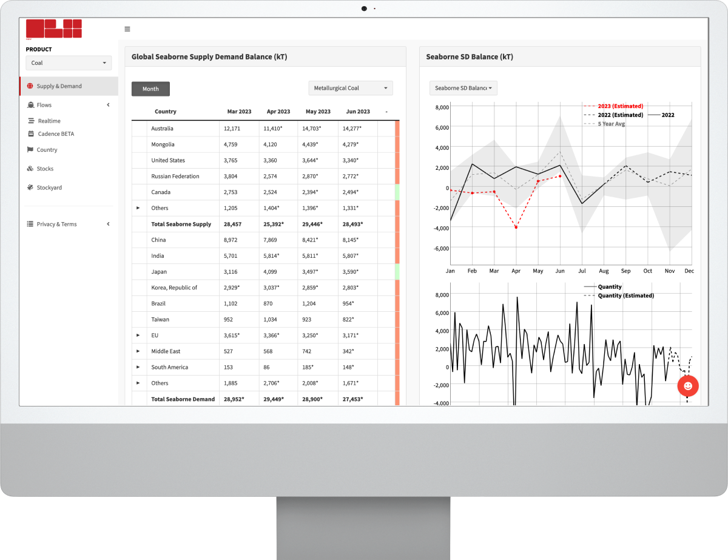Click the ship icon beside Flows
Viewport: 728px width, 560px height.
click(x=30, y=105)
